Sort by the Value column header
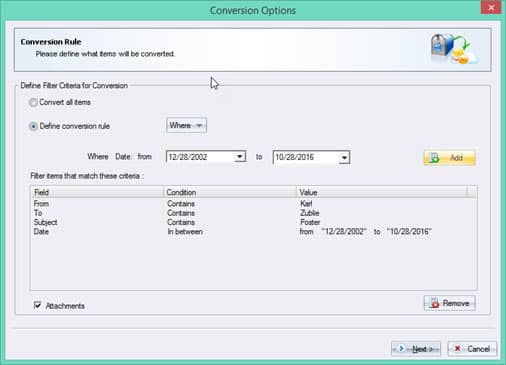 [381, 192]
